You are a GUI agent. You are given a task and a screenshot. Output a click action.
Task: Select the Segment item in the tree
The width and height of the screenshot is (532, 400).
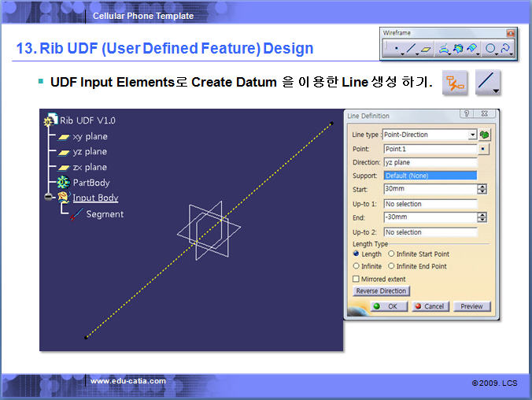[104, 214]
